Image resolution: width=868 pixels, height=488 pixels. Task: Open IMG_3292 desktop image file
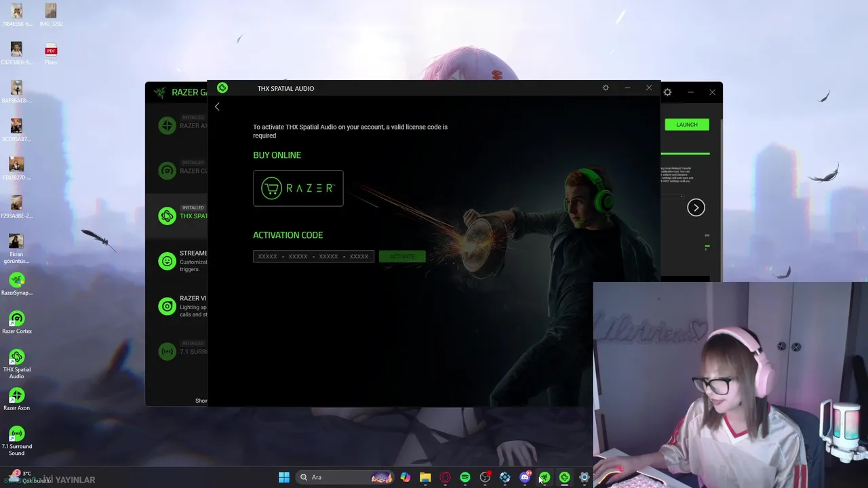[x=51, y=15]
